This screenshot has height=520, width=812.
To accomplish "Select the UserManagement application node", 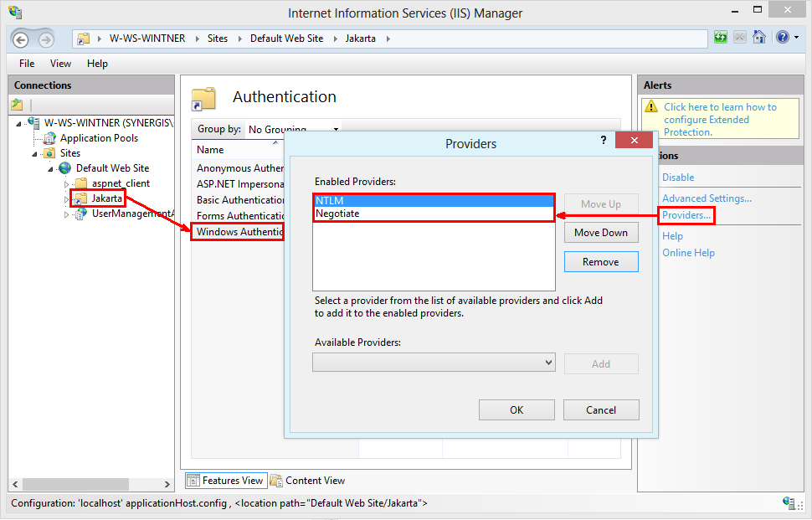I will click(121, 214).
